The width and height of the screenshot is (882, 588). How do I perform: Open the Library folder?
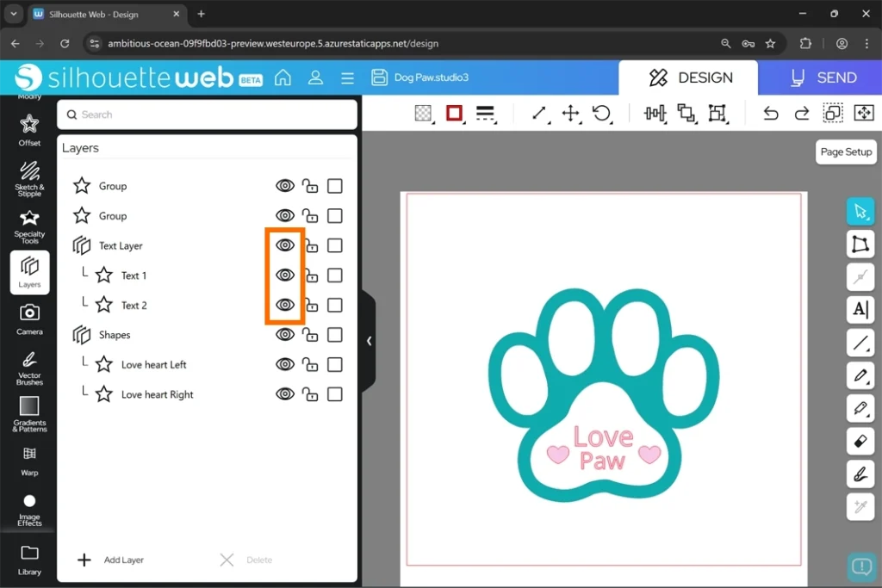(x=29, y=559)
